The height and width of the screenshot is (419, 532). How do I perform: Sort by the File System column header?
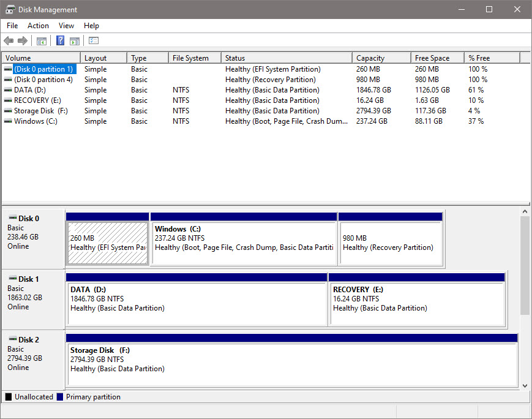[195, 58]
